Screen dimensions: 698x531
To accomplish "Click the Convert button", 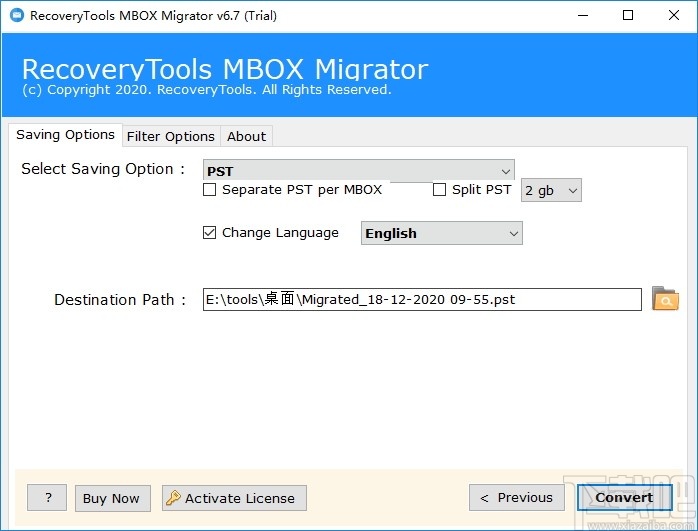I will tap(625, 498).
